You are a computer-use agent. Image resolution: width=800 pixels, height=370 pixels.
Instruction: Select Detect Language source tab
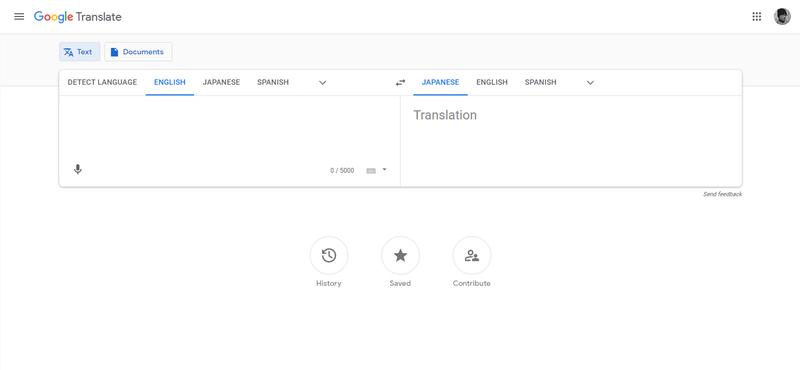(x=102, y=82)
